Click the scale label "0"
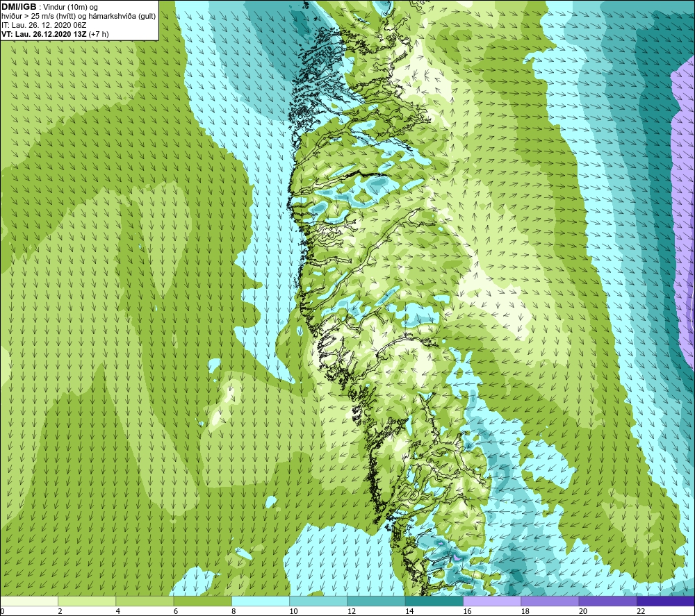The width and height of the screenshot is (695, 616). pyautogui.click(x=3, y=611)
